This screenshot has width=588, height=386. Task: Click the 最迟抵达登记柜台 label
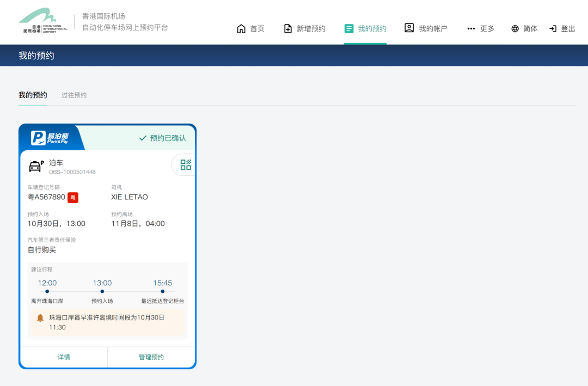162,301
